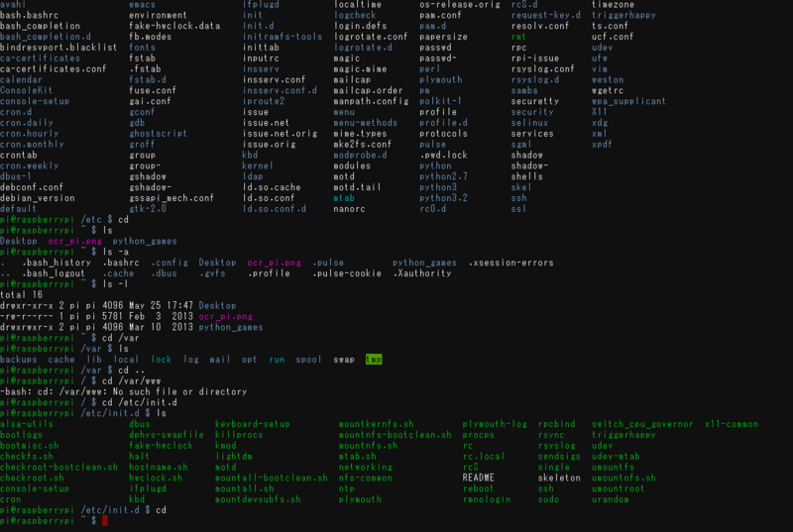The height and width of the screenshot is (532, 793).
Task: Select debconf.conf in the listing
Action: tap(32, 187)
